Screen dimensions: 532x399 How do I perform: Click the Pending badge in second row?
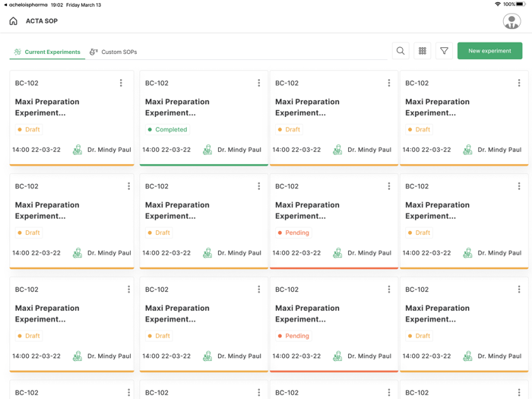(x=293, y=233)
